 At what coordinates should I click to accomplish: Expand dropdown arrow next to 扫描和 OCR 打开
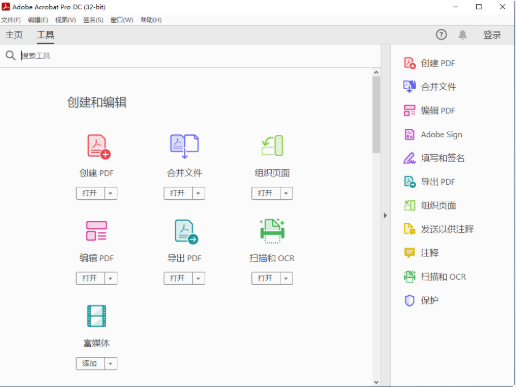[286, 278]
